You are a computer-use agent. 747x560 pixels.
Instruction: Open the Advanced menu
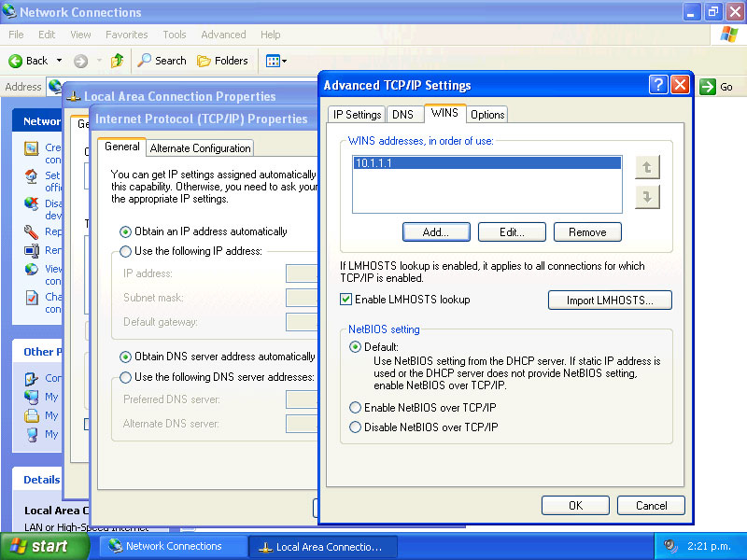223,35
